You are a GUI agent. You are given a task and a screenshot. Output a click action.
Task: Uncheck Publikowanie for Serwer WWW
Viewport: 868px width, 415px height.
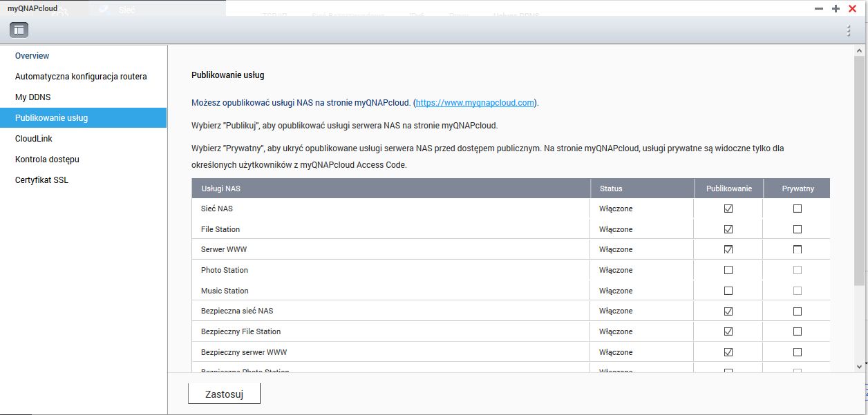click(x=728, y=249)
